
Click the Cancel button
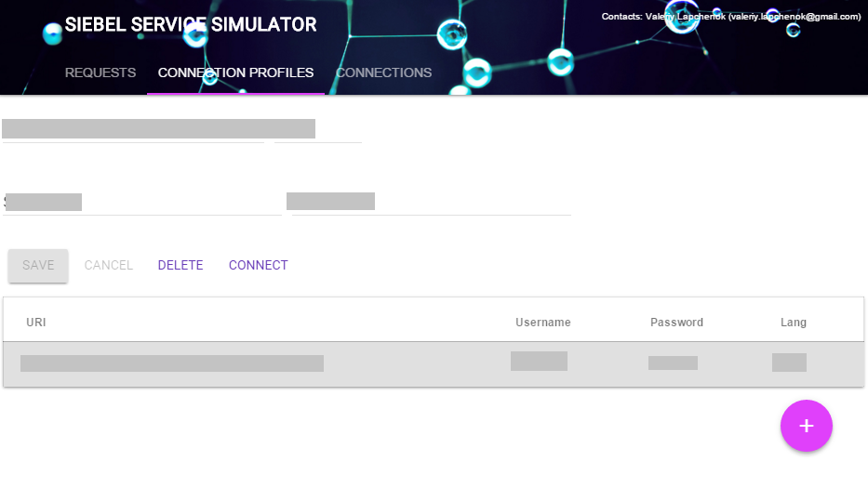[109, 266]
